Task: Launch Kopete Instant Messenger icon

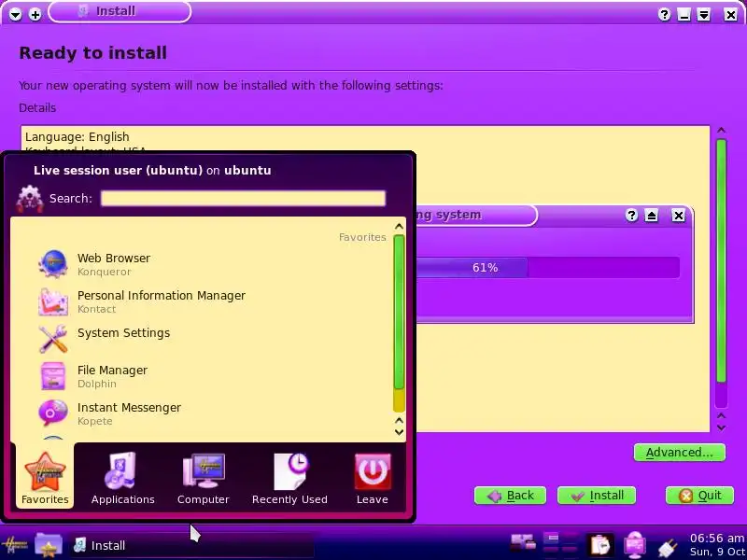Action: tap(52, 413)
